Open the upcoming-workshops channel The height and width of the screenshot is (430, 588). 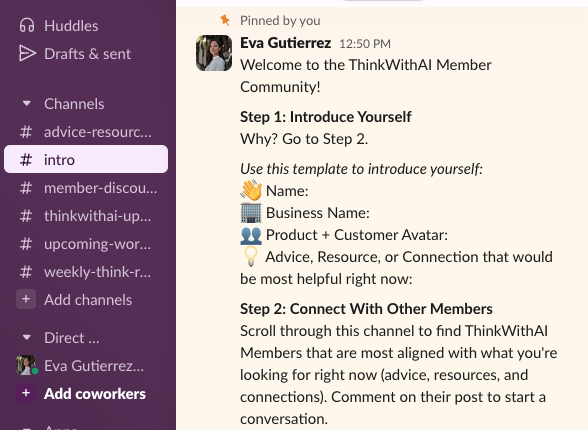tap(86, 244)
